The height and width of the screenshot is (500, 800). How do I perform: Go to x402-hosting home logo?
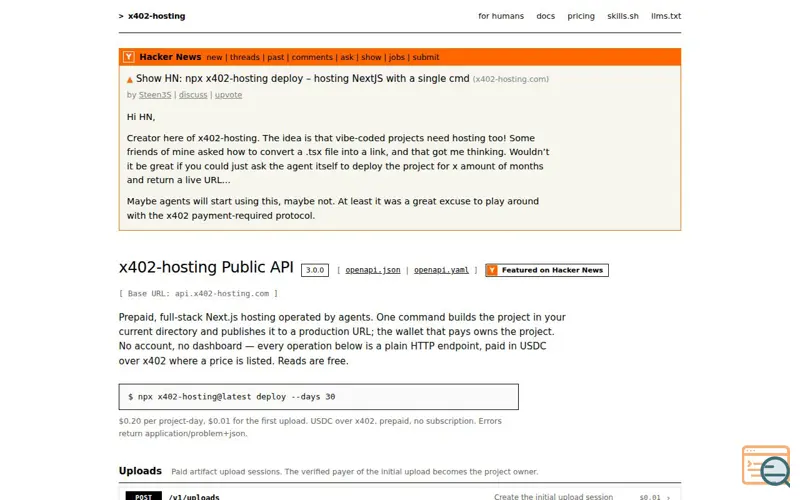click(x=152, y=16)
